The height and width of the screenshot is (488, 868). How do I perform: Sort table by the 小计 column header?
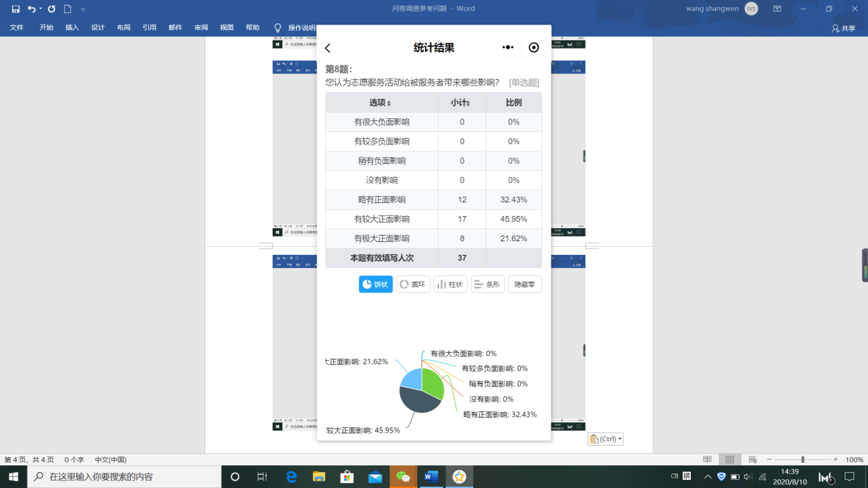[462, 103]
